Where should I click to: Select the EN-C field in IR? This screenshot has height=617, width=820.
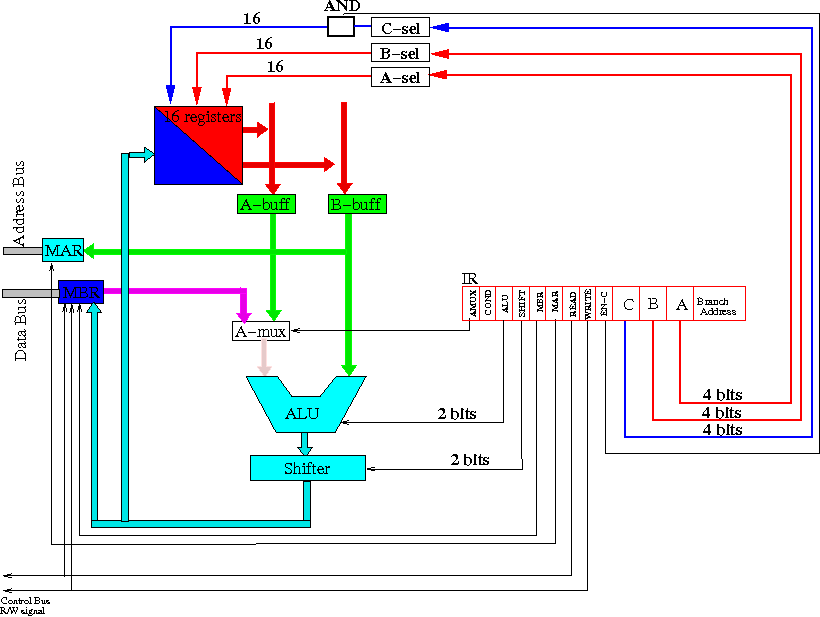[604, 303]
